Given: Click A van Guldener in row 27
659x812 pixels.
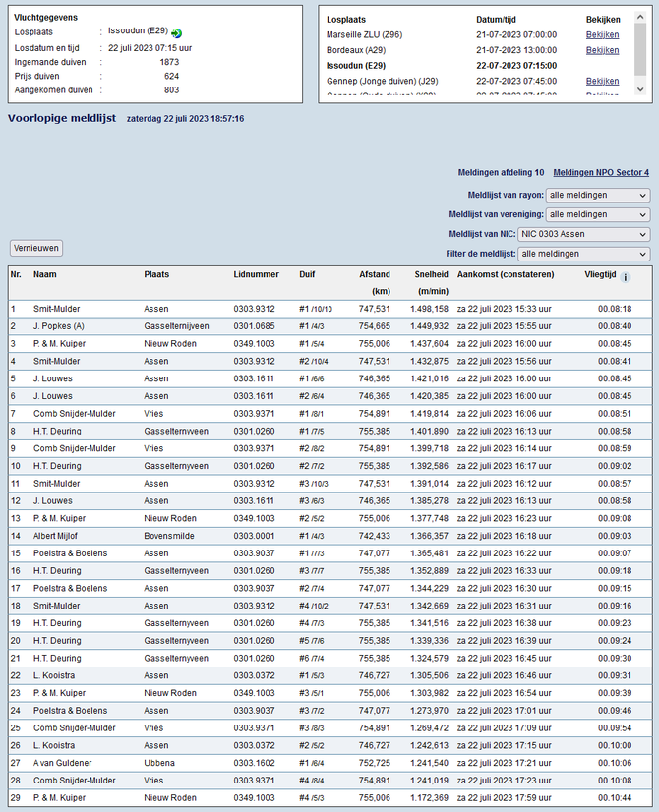Looking at the screenshot, I should coord(63,763).
